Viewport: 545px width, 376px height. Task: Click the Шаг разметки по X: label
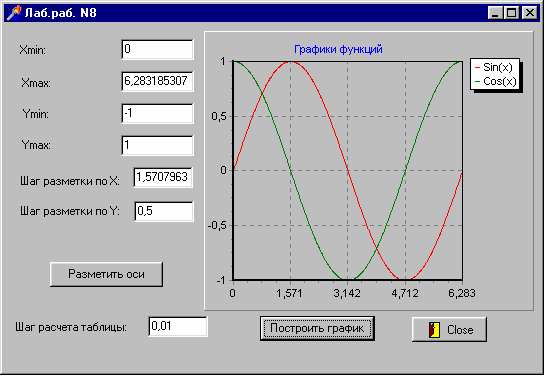(x=70, y=181)
